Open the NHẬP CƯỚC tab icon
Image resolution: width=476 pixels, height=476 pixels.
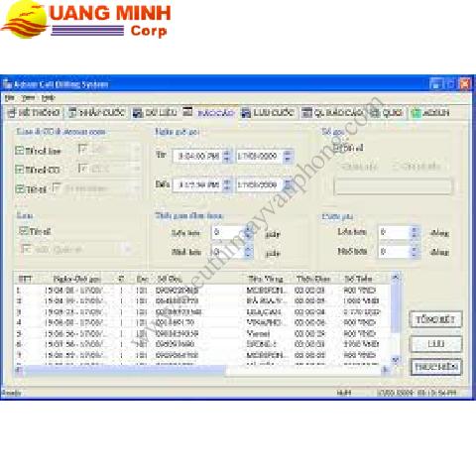coord(72,113)
